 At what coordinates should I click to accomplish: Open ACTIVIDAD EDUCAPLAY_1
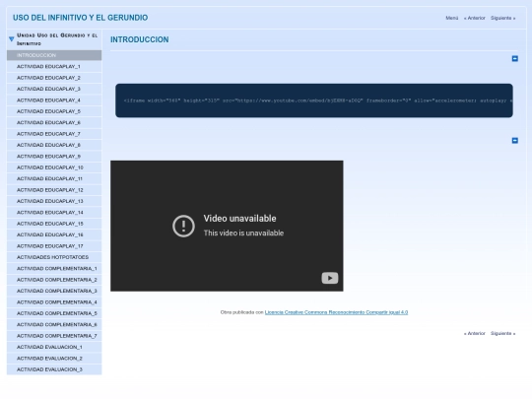coord(54,67)
